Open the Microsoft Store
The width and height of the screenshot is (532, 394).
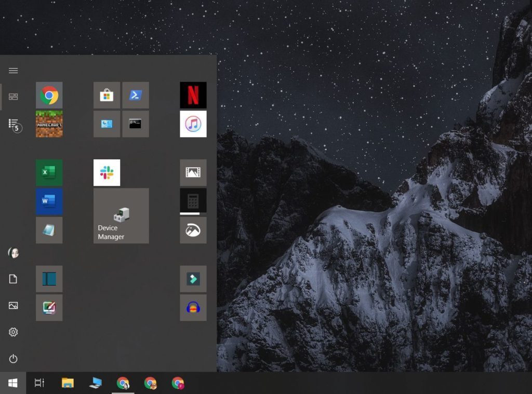[x=107, y=95]
